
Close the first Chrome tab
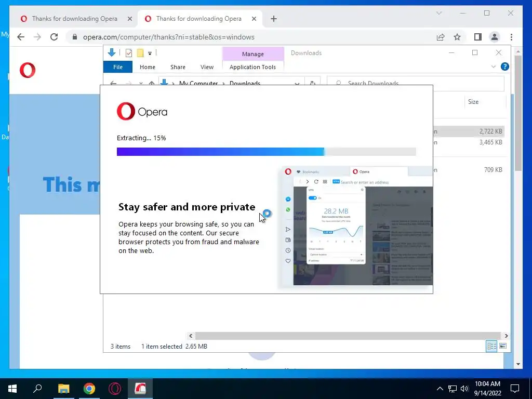click(129, 19)
